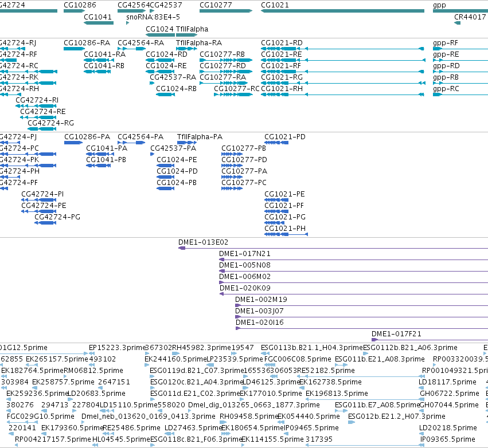Click the CG1041 gene annotation
The height and width of the screenshot is (448, 488).
(x=99, y=23)
